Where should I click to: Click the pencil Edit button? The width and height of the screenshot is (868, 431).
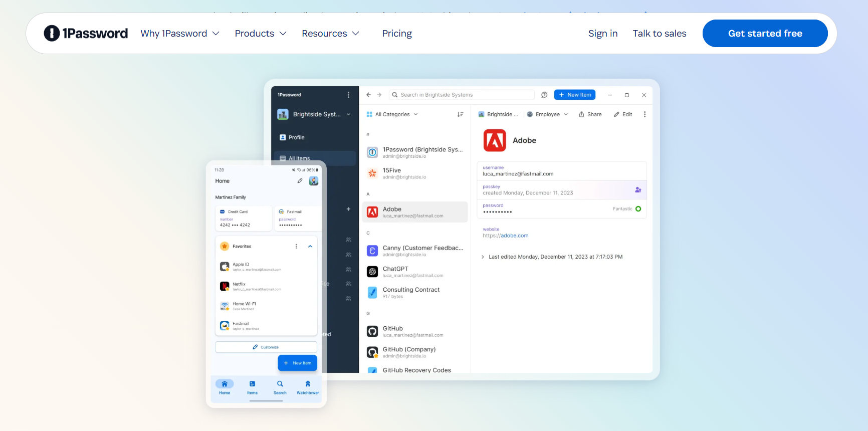[623, 114]
